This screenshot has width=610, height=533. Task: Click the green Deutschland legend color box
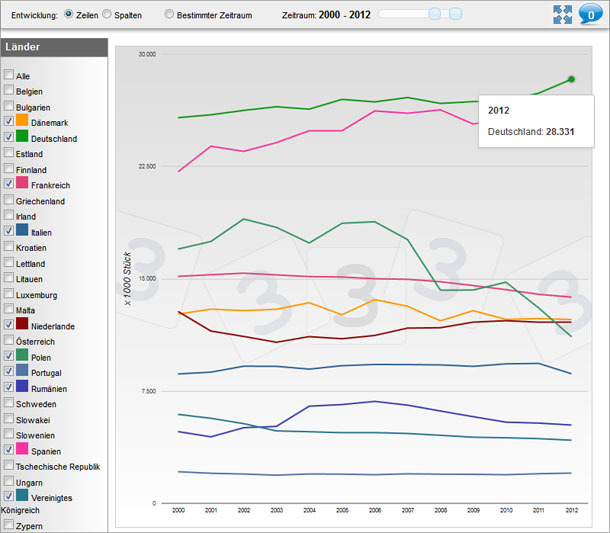[x=23, y=137]
